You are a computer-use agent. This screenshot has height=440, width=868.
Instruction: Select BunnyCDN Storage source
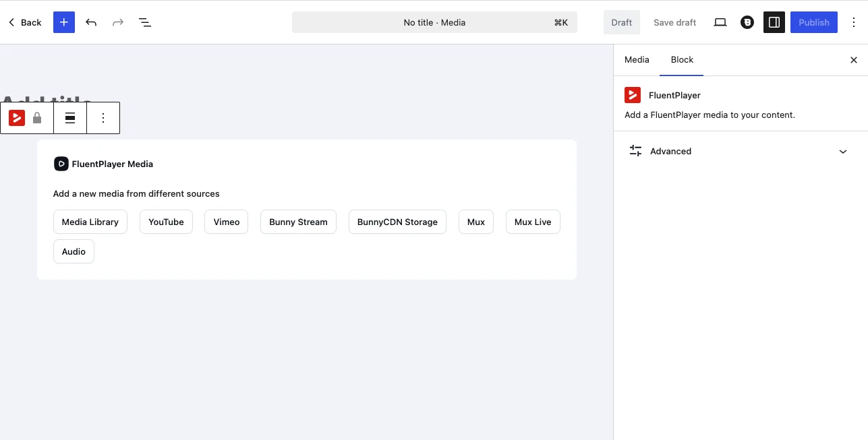tap(397, 222)
